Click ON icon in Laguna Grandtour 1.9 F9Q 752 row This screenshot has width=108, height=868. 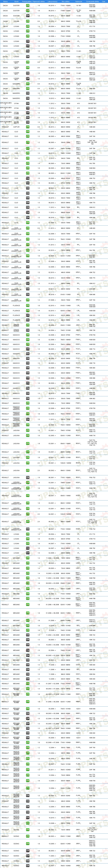(x=28, y=529)
